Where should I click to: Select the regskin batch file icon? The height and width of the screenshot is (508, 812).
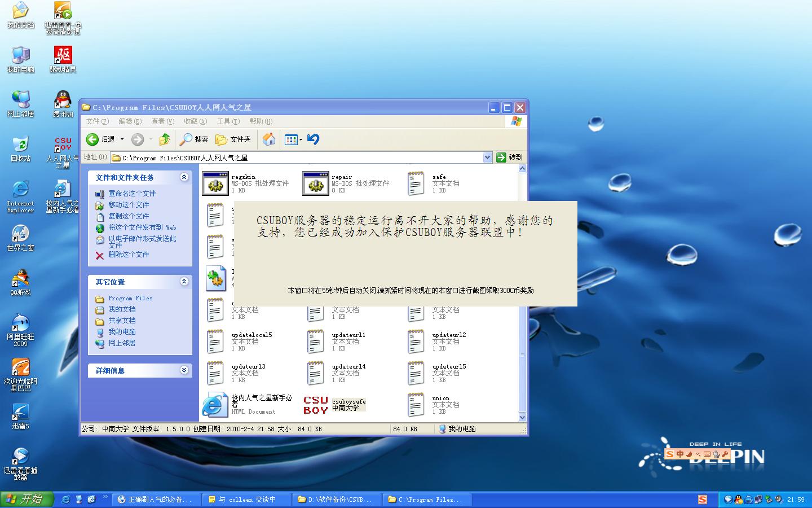[215, 184]
